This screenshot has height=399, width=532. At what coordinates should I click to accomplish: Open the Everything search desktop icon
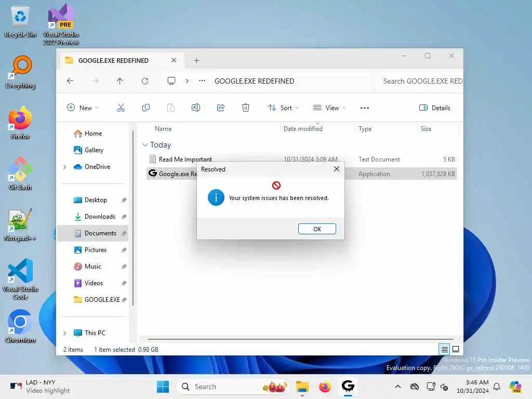point(20,72)
